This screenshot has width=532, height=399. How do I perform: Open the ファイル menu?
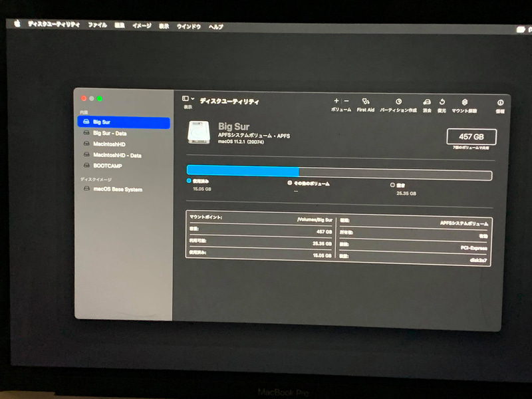click(97, 25)
